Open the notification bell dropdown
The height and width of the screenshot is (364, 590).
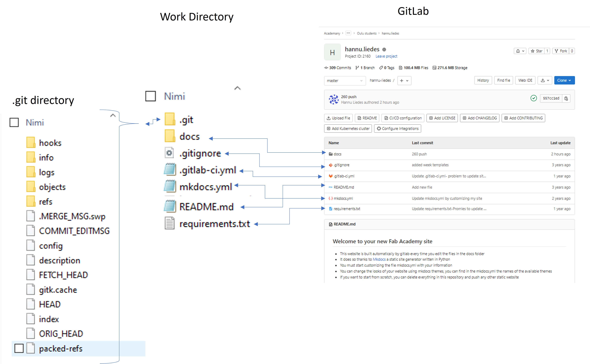coord(520,51)
